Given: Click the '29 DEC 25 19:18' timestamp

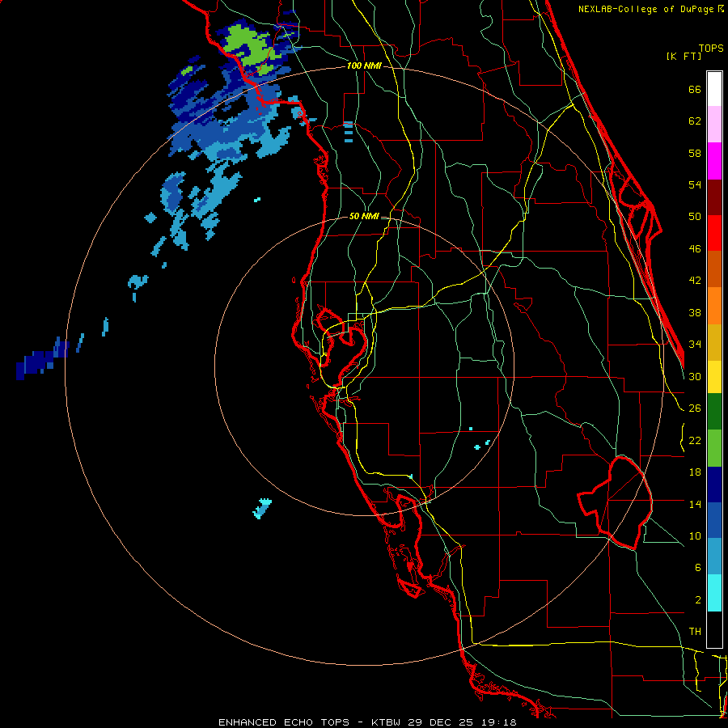Looking at the screenshot, I should pos(463,722).
